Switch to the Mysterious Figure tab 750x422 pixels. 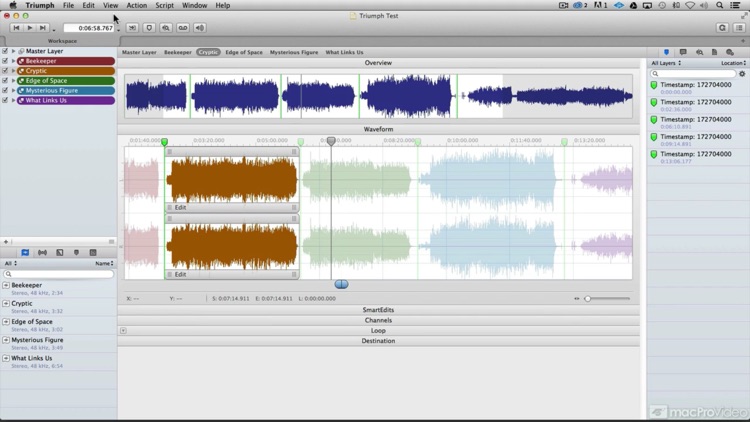click(294, 52)
